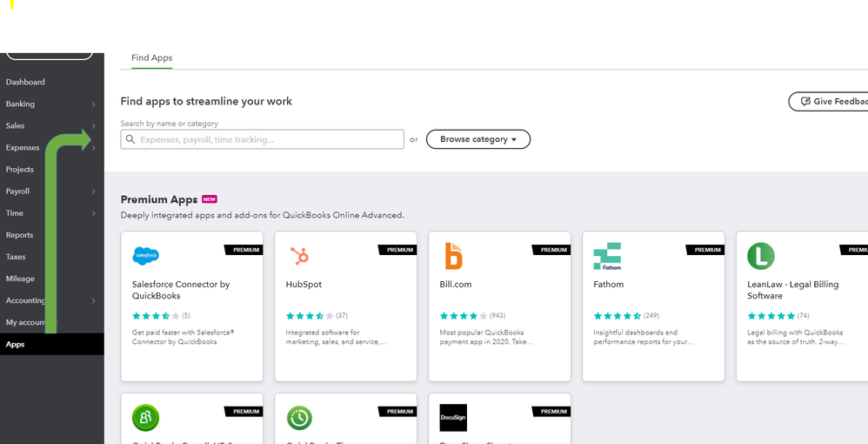
Task: Click the LeanLaw green L icon
Action: click(761, 256)
